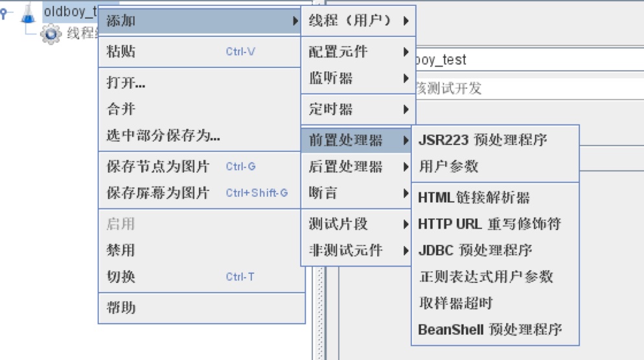644x360 pixels.
Task: Open the 定时器 submenu
Action: click(x=358, y=109)
